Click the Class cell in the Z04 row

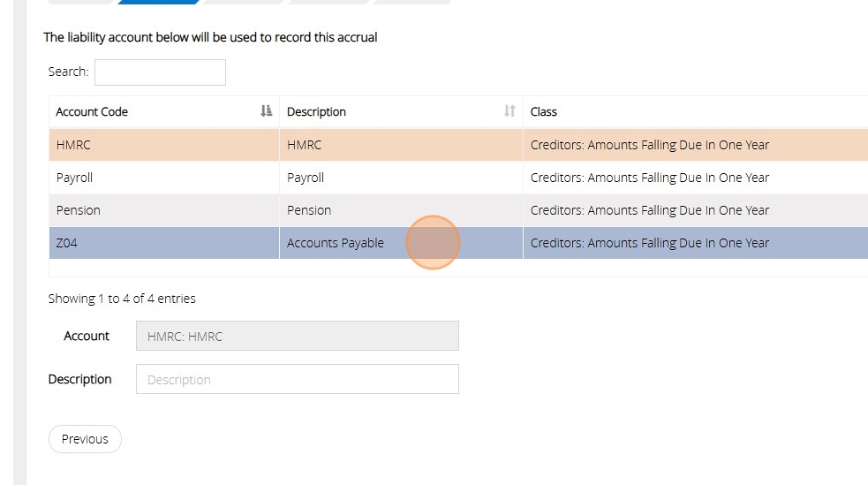pos(650,243)
